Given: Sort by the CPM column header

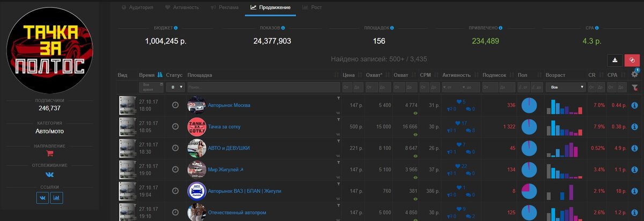Looking at the screenshot, I should coord(426,75).
